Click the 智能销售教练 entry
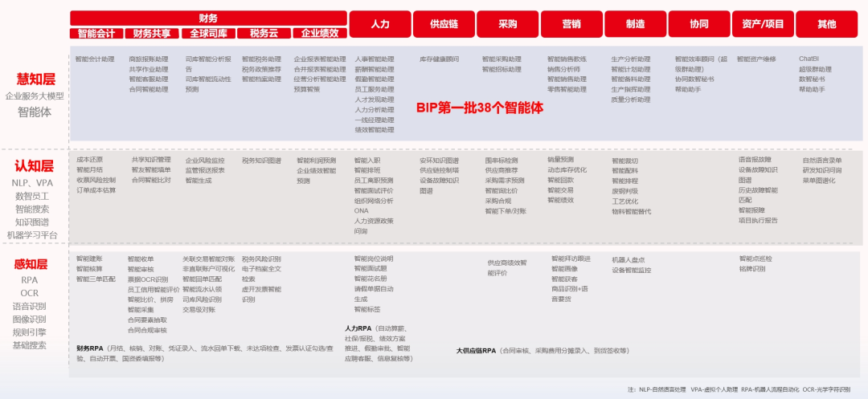This screenshot has height=399, width=868. pos(567,59)
